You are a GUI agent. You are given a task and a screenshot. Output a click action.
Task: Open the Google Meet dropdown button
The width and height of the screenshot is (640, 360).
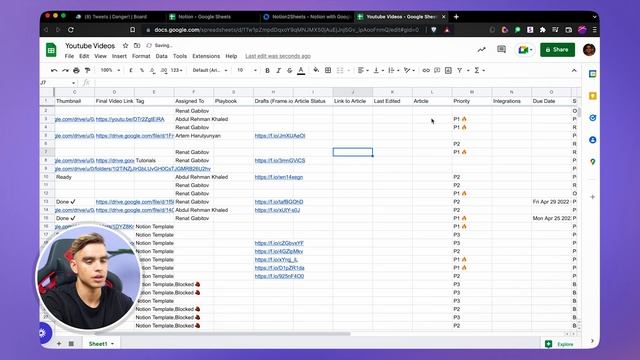click(525, 50)
